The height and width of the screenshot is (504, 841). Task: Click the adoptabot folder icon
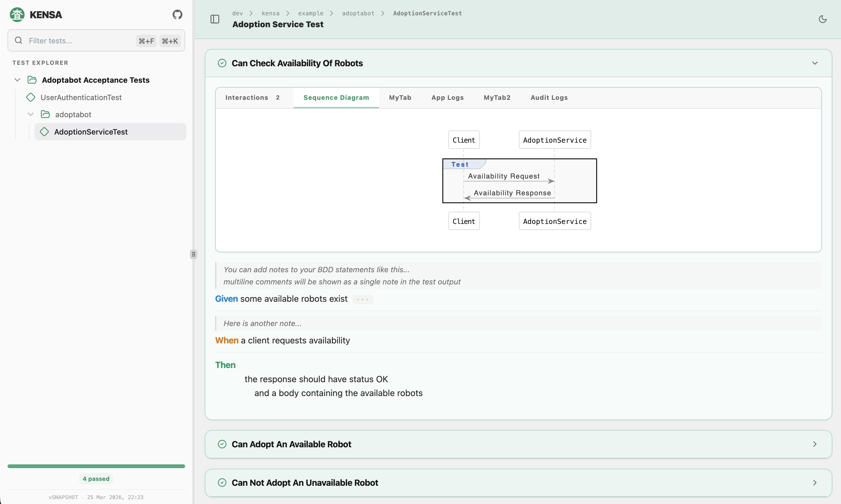pyautogui.click(x=45, y=114)
